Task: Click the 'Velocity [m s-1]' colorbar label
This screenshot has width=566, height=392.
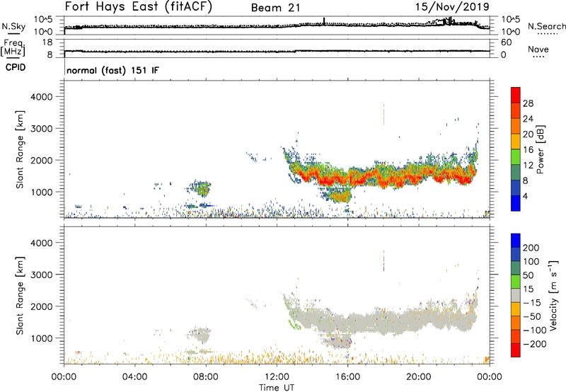Action: click(553, 295)
